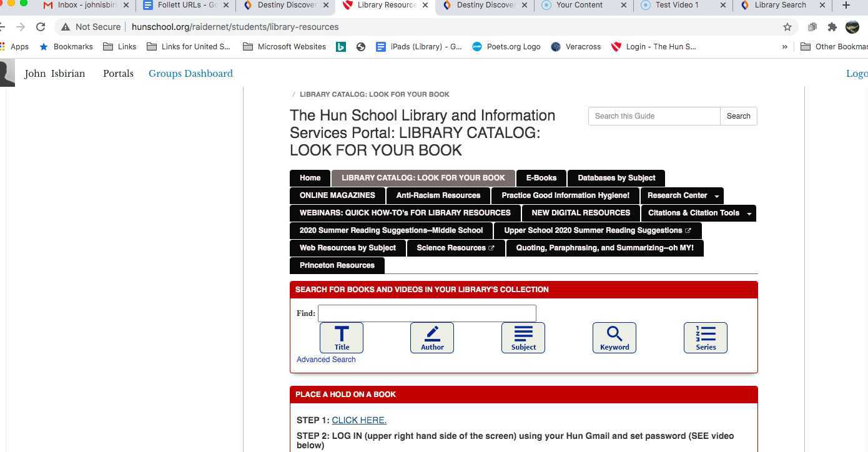Click the Find catalog search box

click(x=427, y=313)
